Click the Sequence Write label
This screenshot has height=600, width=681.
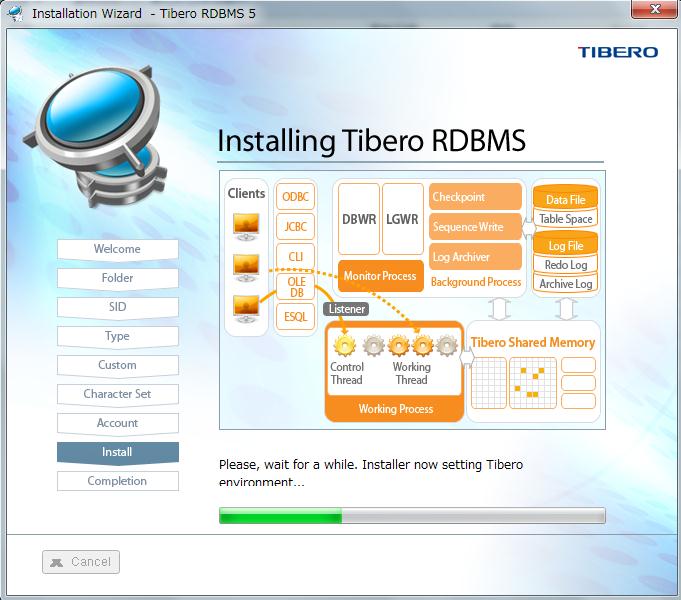[468, 227]
